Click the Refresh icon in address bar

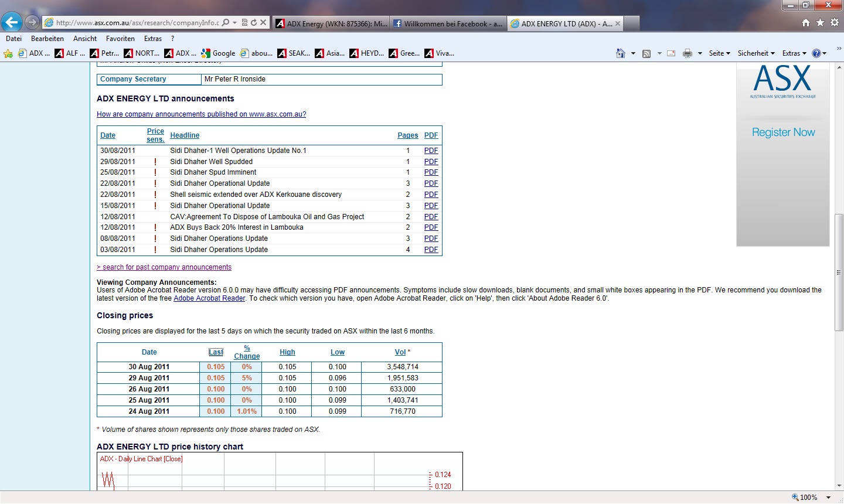click(254, 23)
